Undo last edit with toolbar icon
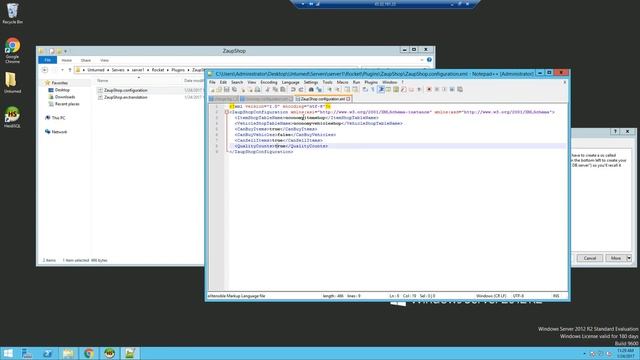This screenshot has width=640, height=360. tap(293, 89)
